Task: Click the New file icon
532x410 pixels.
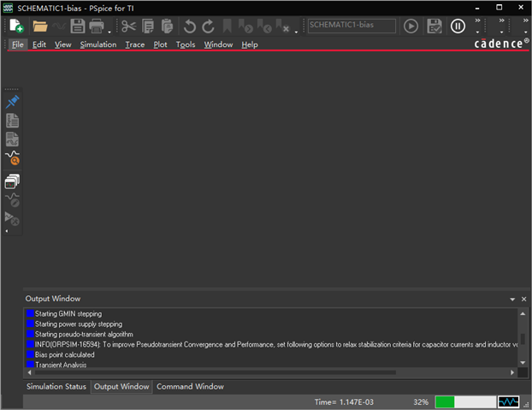Action: (x=16, y=26)
